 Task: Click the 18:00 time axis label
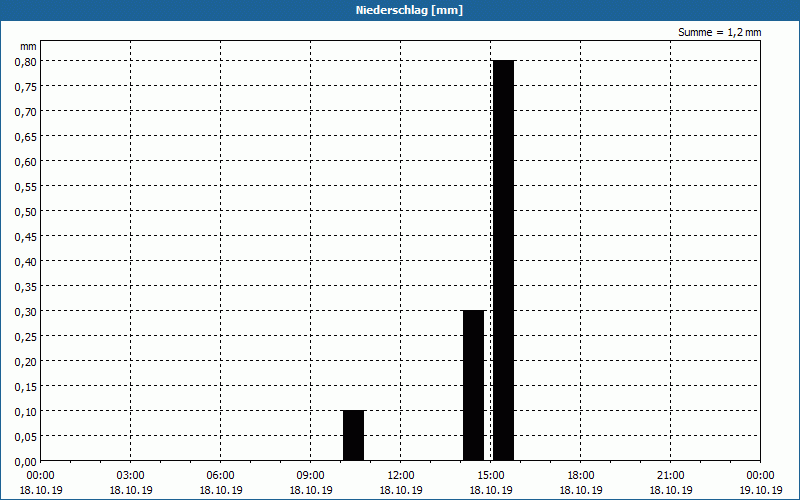click(581, 476)
